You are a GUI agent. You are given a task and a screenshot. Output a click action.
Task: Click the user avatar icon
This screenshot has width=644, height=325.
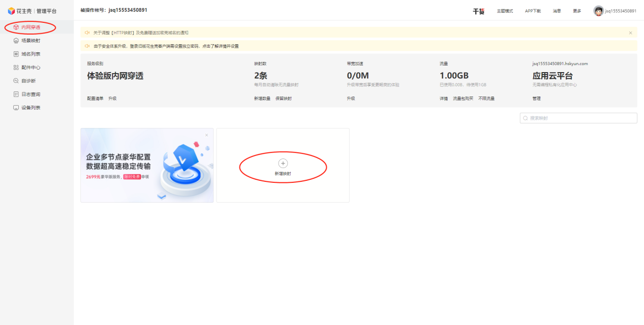click(x=598, y=11)
